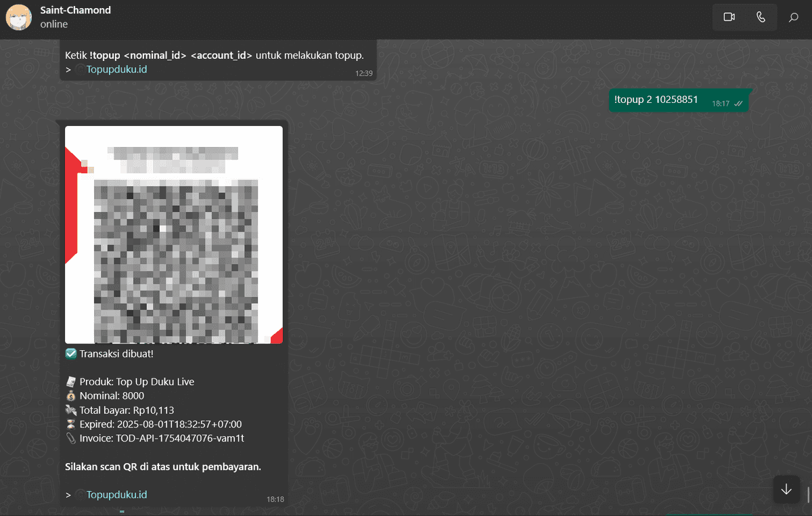Open Saint-Chamond contact name in header
This screenshot has height=516, width=812.
(75, 10)
